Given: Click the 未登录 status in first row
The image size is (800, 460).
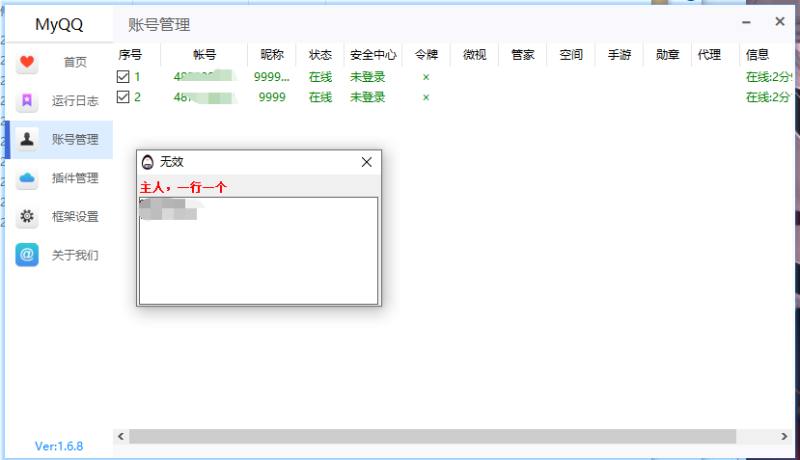Looking at the screenshot, I should [367, 77].
